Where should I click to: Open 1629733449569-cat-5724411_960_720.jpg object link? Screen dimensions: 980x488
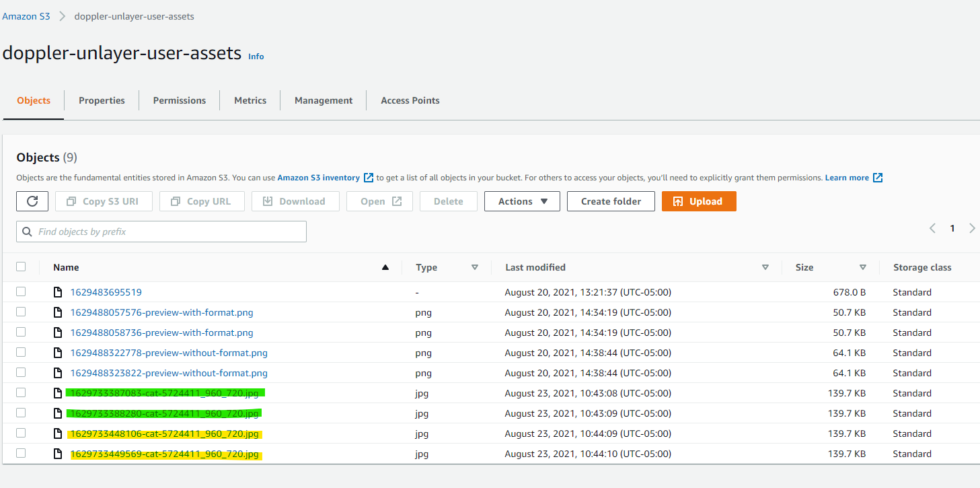(165, 454)
